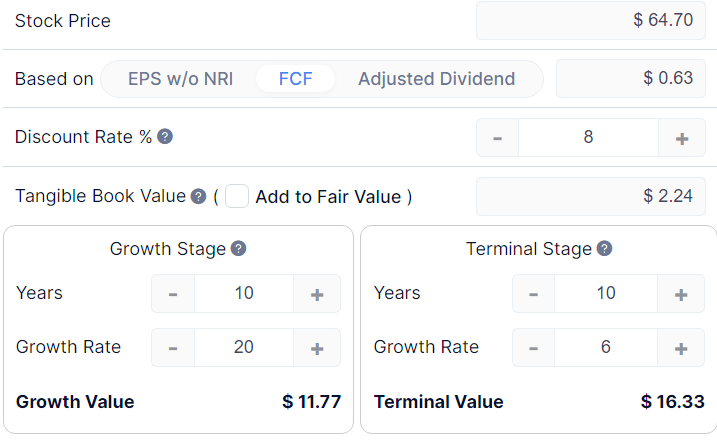Open Growth Stage help question mark icon
The height and width of the screenshot is (440, 717).
click(238, 249)
